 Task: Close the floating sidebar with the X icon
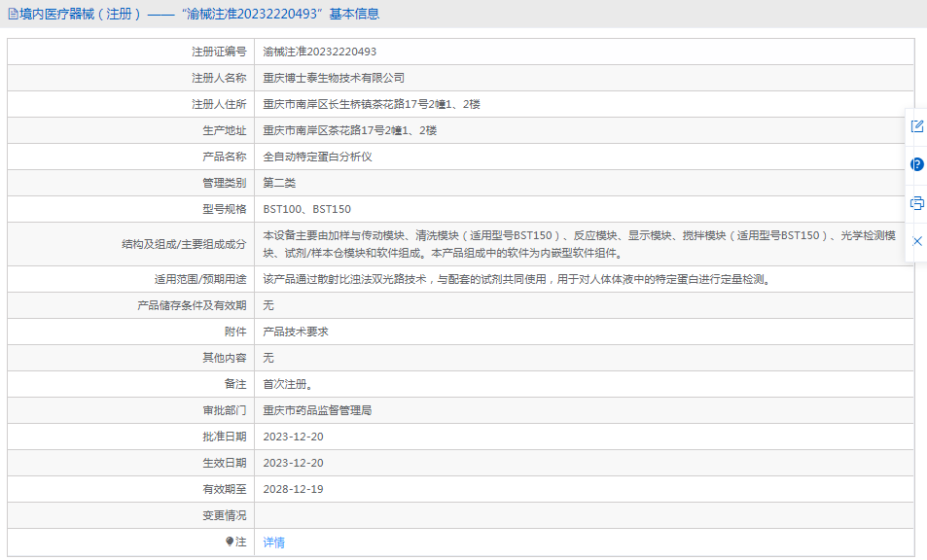(917, 241)
